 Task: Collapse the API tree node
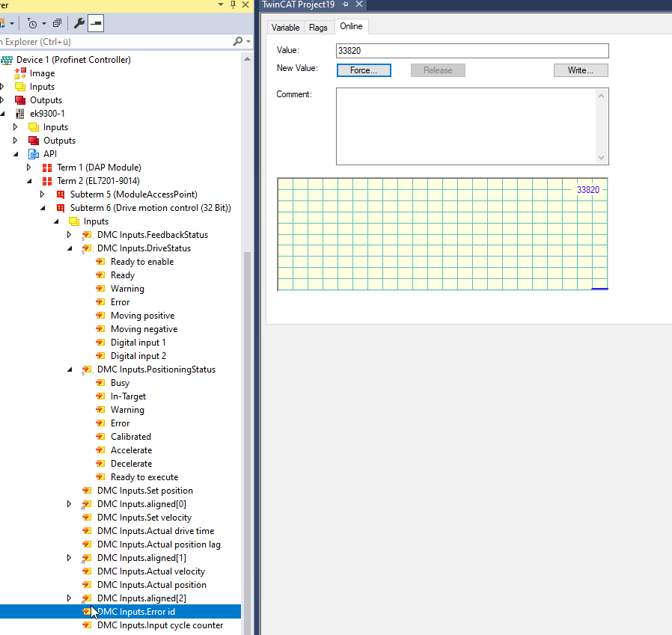click(x=16, y=154)
